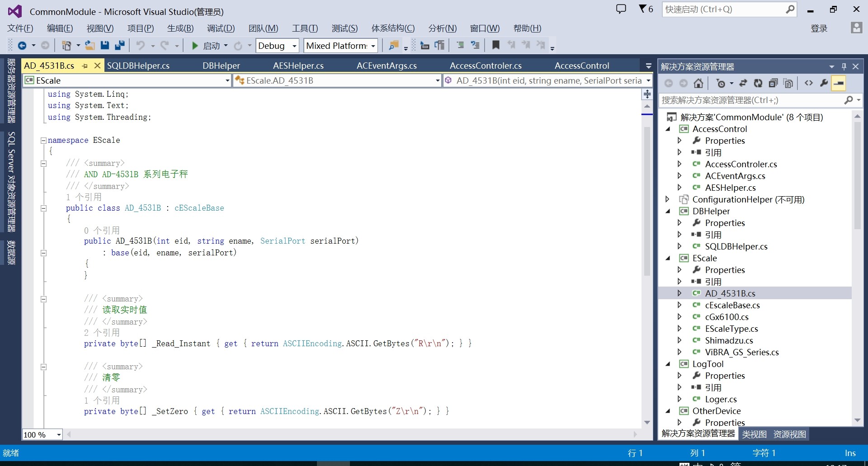Image resolution: width=868 pixels, height=466 pixels.
Task: Switch to the AccessControler.cs tab
Action: pos(486,66)
